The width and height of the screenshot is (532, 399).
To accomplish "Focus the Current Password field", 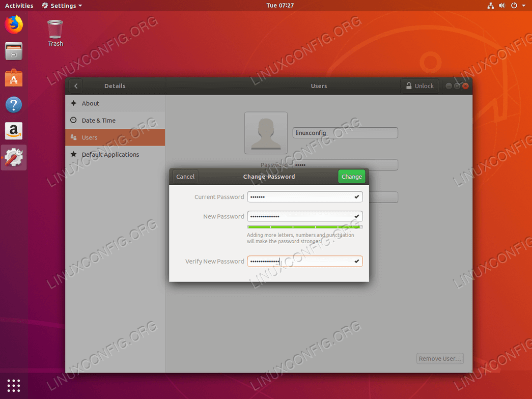I will coord(304,197).
